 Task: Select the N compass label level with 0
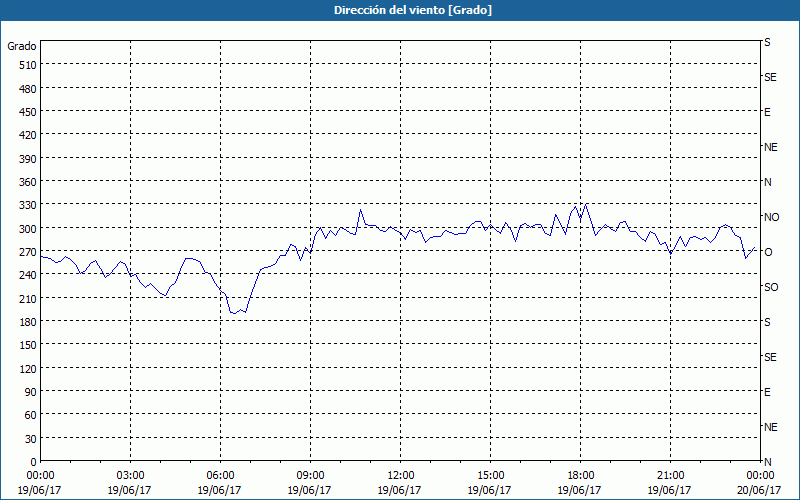(x=768, y=462)
